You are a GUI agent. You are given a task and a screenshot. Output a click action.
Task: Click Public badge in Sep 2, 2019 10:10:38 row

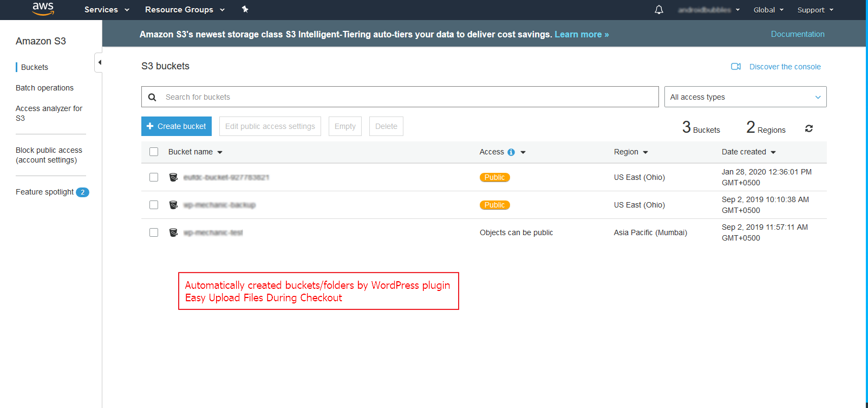495,205
